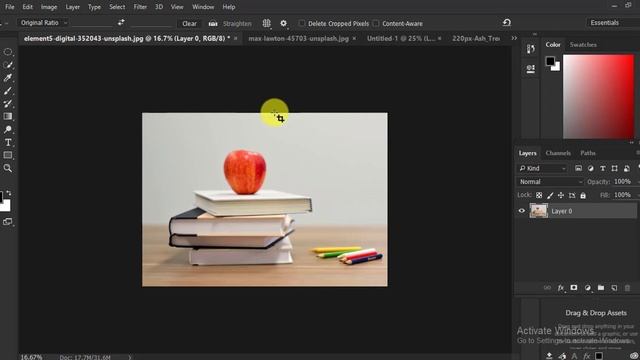The height and width of the screenshot is (360, 640).
Task: Select the Zoom tool
Action: (8, 168)
